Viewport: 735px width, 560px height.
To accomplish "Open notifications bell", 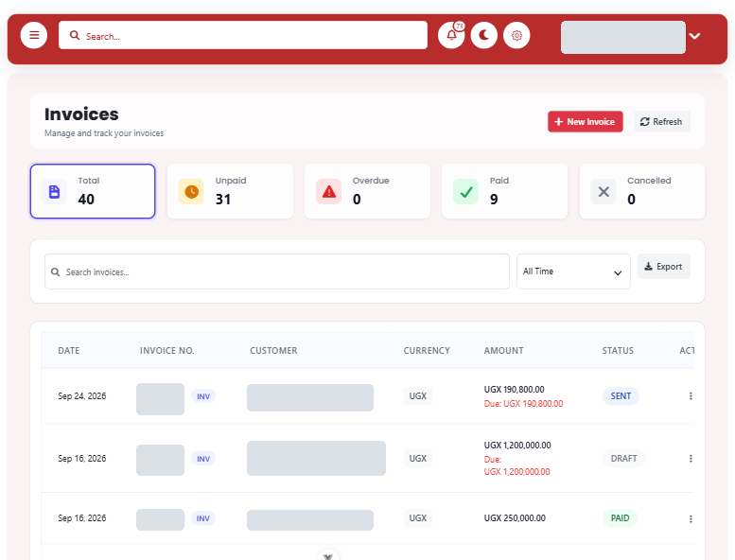I will [451, 35].
